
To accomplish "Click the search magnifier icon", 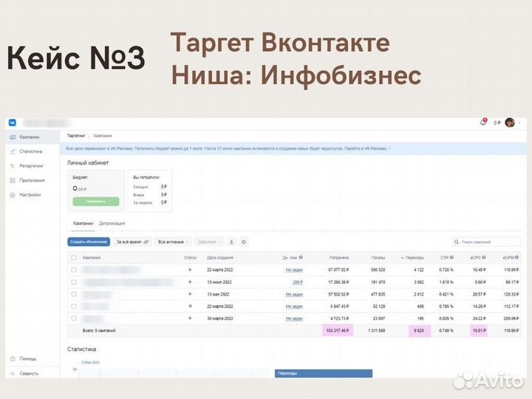I will (x=457, y=242).
